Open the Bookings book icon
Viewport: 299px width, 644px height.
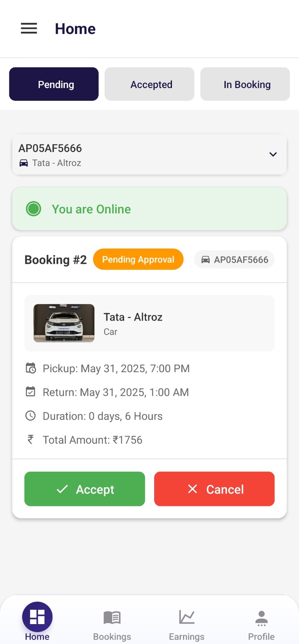point(112,617)
